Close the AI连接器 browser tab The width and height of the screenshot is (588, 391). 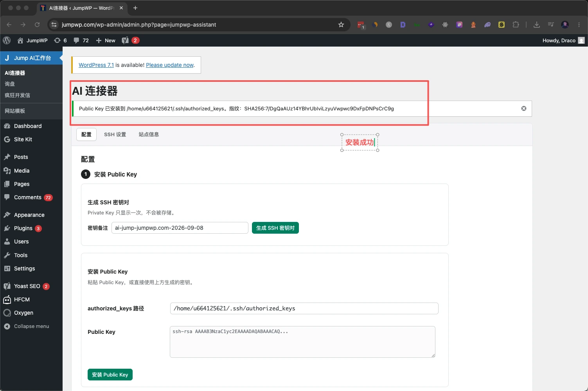point(121,8)
